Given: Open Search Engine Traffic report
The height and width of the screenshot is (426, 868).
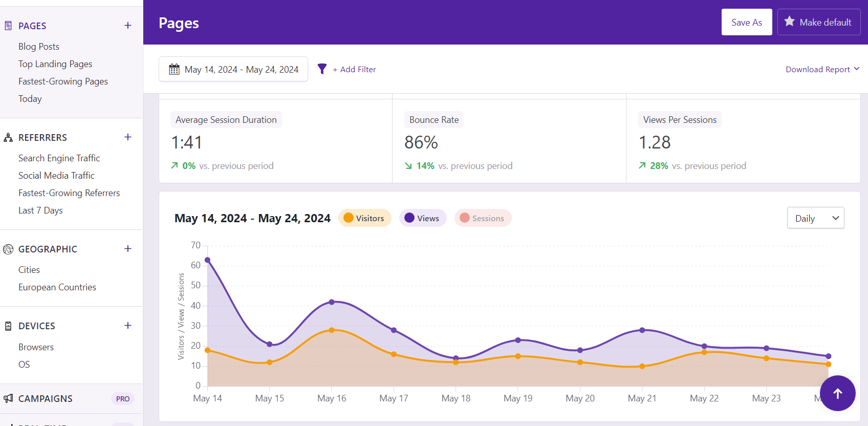Looking at the screenshot, I should (x=59, y=158).
